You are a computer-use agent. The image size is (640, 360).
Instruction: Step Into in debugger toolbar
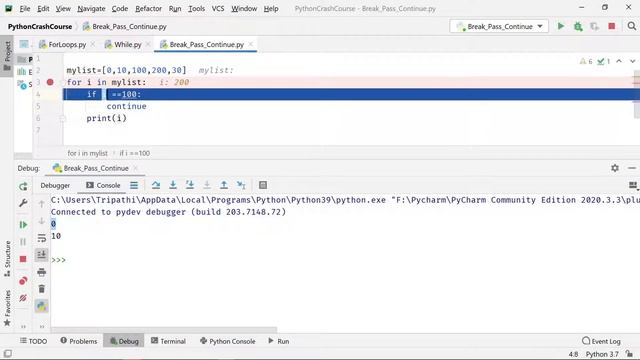click(x=173, y=185)
